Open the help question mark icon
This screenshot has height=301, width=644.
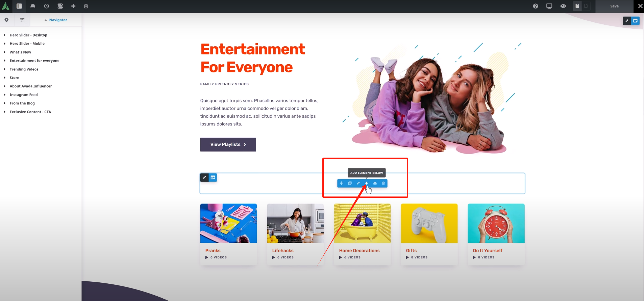pyautogui.click(x=536, y=6)
